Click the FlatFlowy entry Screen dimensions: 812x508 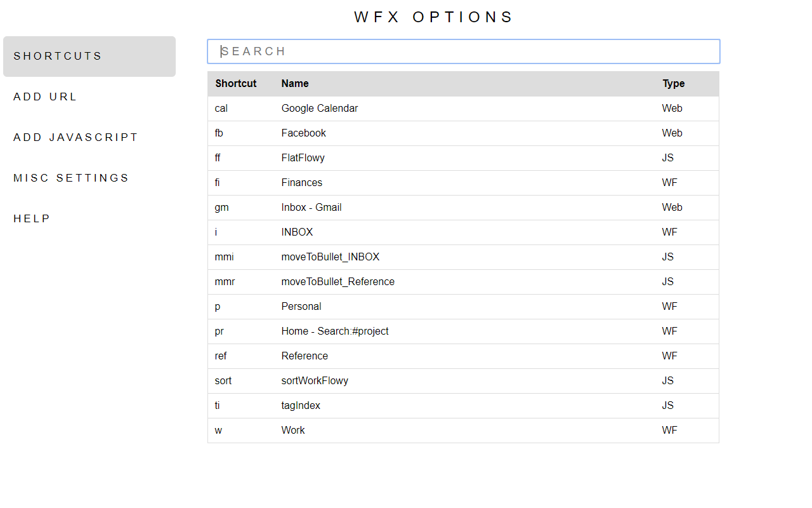pyautogui.click(x=303, y=158)
